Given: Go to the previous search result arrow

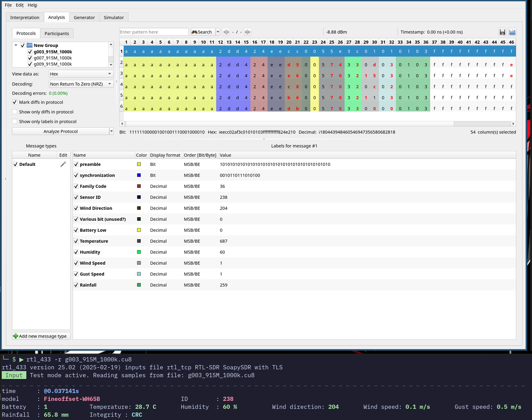Looking at the screenshot, I should (x=226, y=32).
